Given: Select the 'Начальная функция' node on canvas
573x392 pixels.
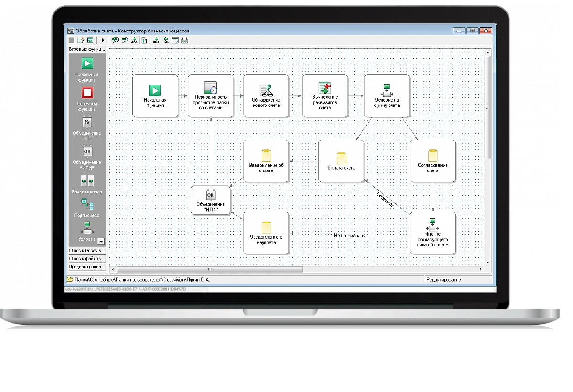Looking at the screenshot, I should (155, 95).
